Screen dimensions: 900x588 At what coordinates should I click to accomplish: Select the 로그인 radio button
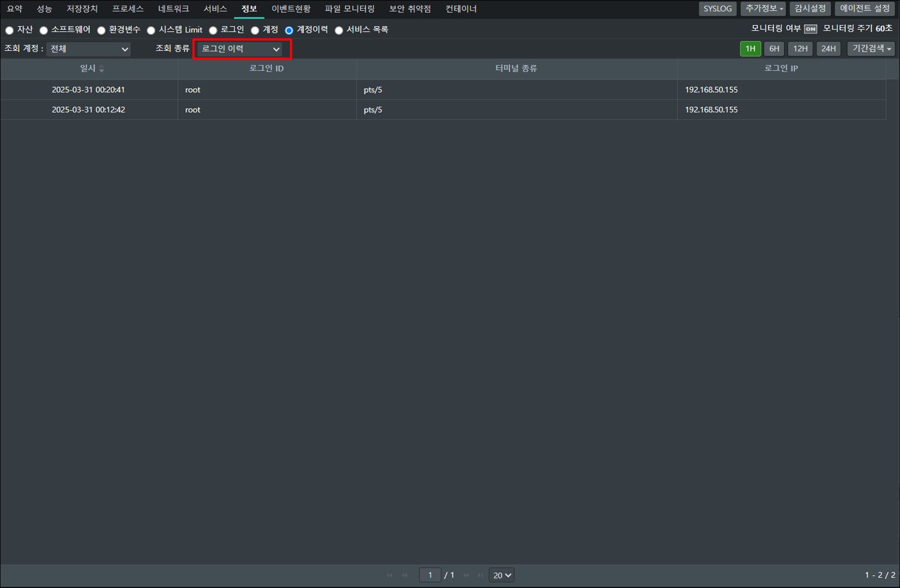(x=213, y=30)
